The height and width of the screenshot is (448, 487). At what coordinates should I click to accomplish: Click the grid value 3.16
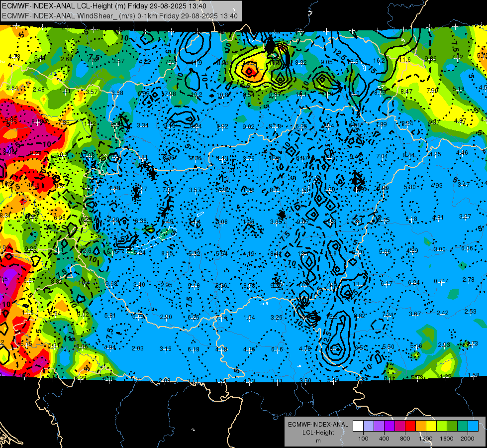166,349
